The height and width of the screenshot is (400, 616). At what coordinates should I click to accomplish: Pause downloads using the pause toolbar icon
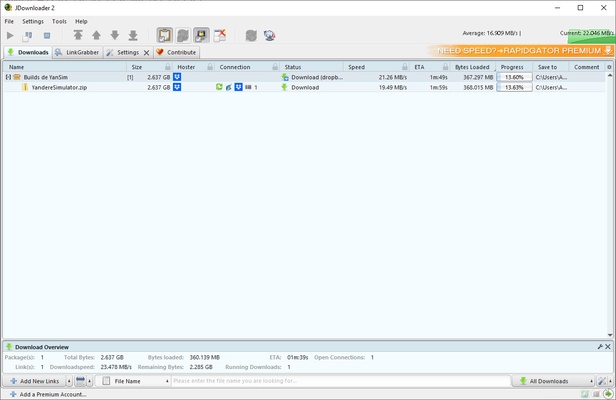(28, 36)
